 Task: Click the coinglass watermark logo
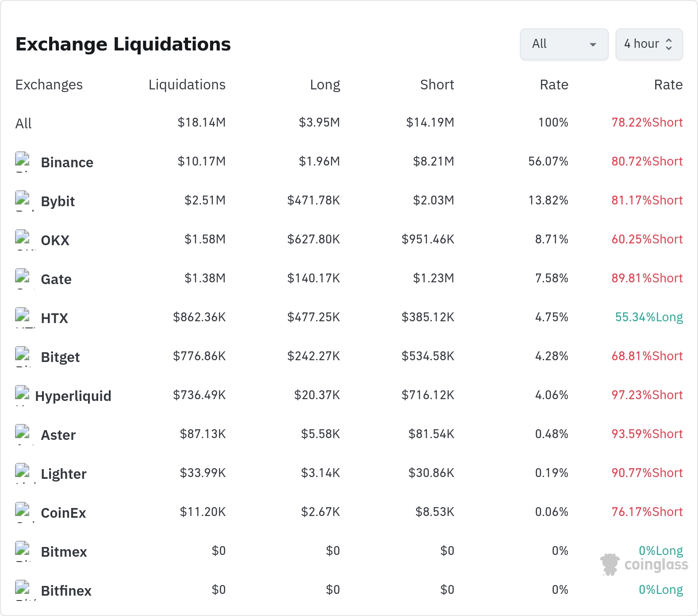click(644, 564)
